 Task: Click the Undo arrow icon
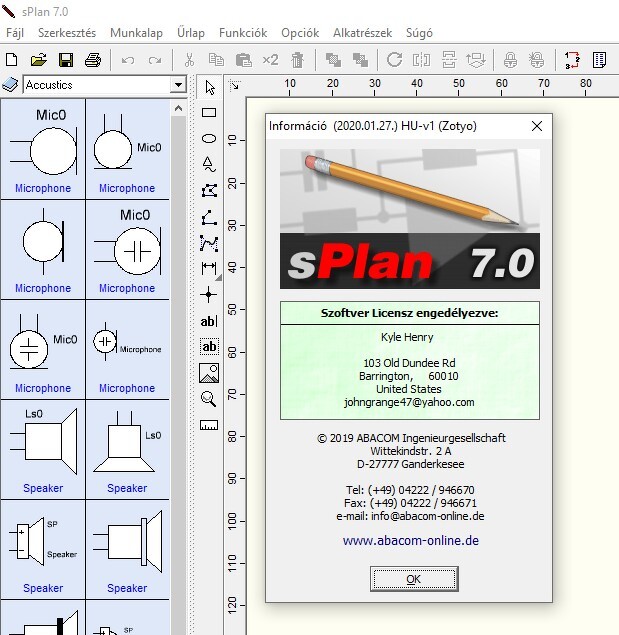[x=128, y=60]
